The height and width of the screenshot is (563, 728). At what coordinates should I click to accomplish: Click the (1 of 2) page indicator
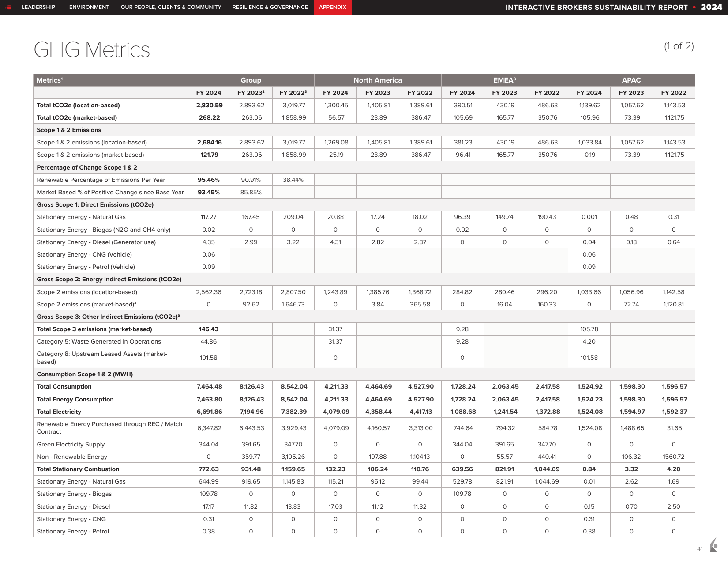point(679,46)
